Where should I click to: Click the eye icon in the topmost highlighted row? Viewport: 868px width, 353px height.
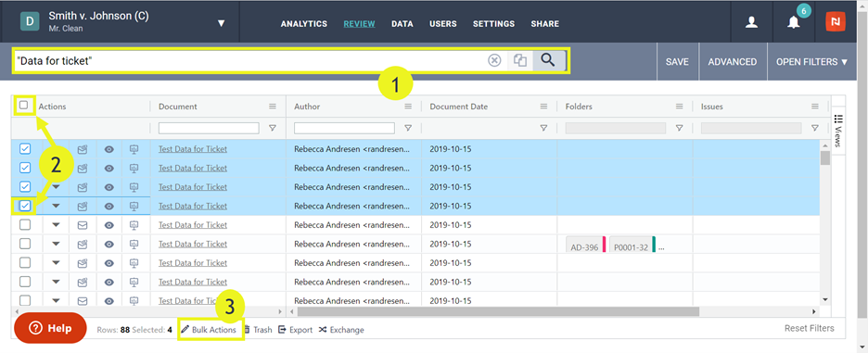109,149
